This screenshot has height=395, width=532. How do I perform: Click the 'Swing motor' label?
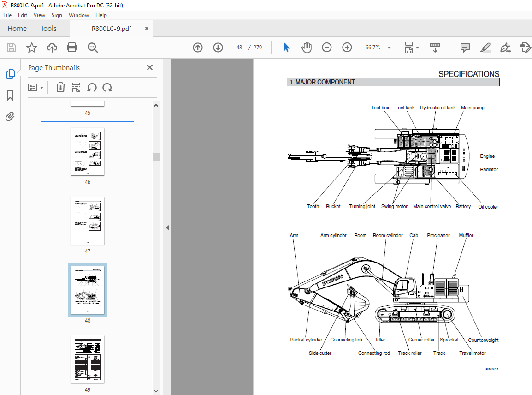coord(394,206)
